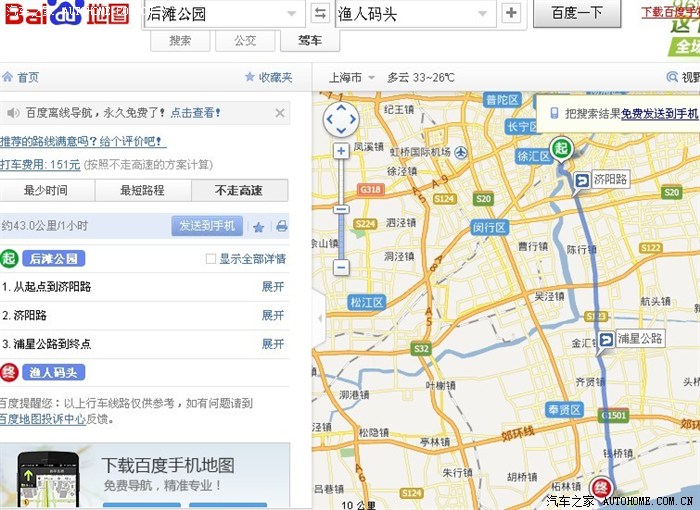Click the plus icon to add waypoint
Viewport: 700px width, 510px height.
tap(511, 13)
